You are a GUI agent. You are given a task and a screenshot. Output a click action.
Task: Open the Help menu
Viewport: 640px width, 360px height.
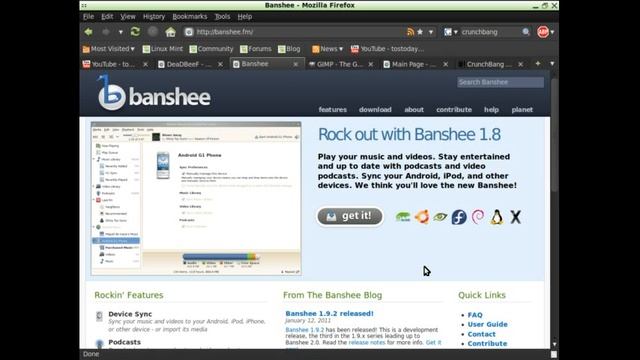pyautogui.click(x=244, y=17)
